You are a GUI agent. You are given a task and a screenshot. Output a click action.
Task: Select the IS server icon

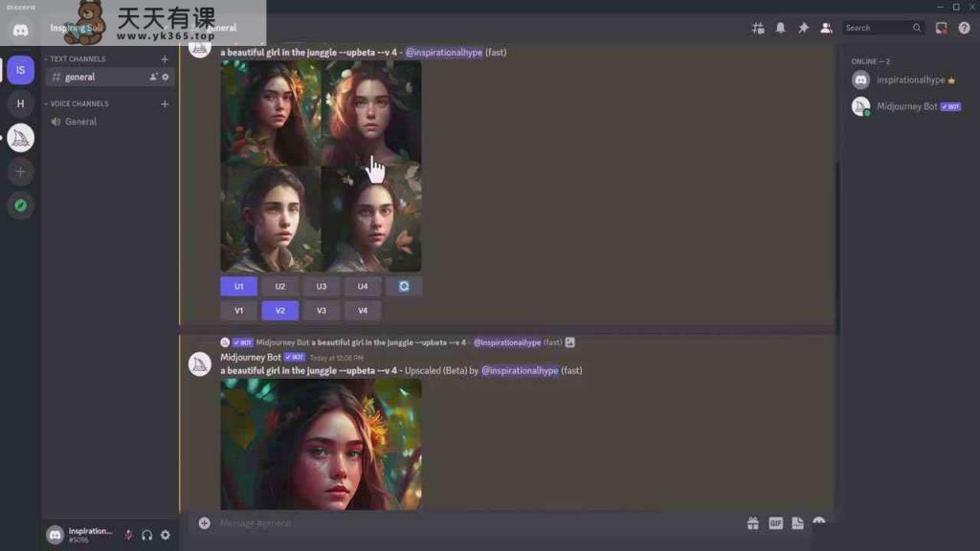[21, 70]
